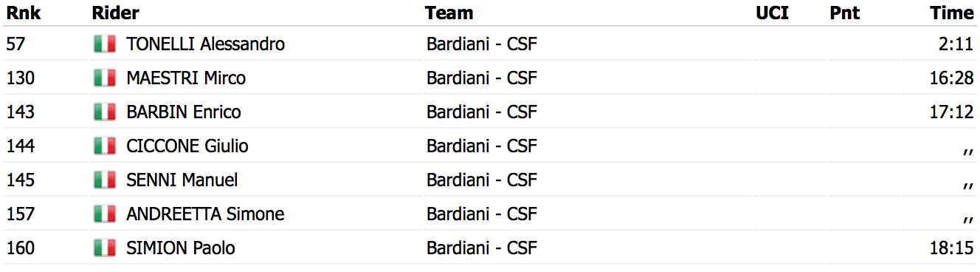Viewport: 980px width, 272px height.
Task: Click the Italian flag beside TONELLI Alessandro
Action: click(105, 44)
